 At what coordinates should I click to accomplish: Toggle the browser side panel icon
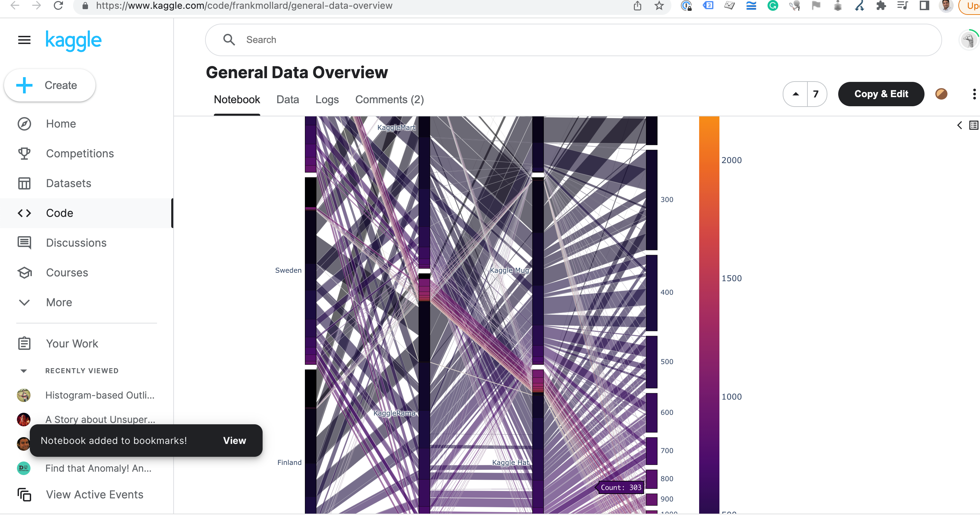tap(924, 6)
